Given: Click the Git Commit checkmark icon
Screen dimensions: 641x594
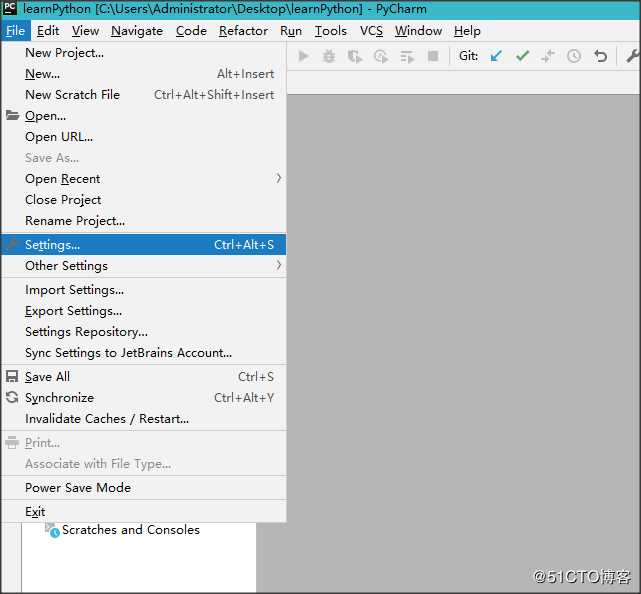Looking at the screenshot, I should (x=522, y=56).
